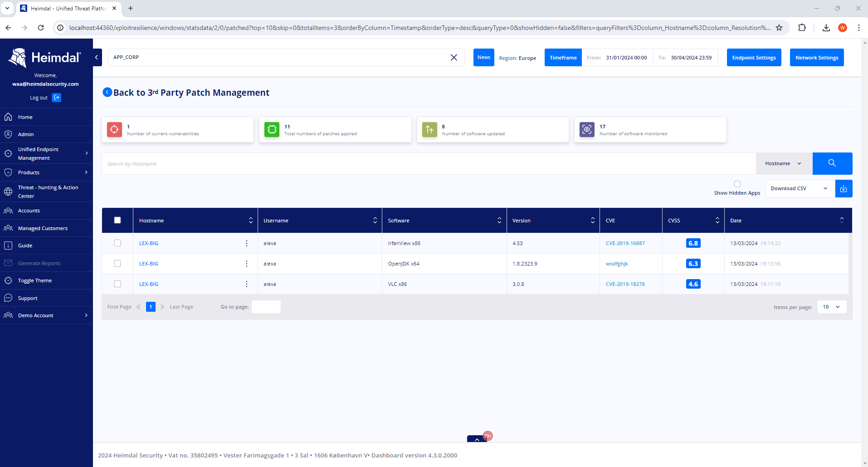The width and height of the screenshot is (868, 467).
Task: Expand Demo Account menu
Action: coord(46,315)
